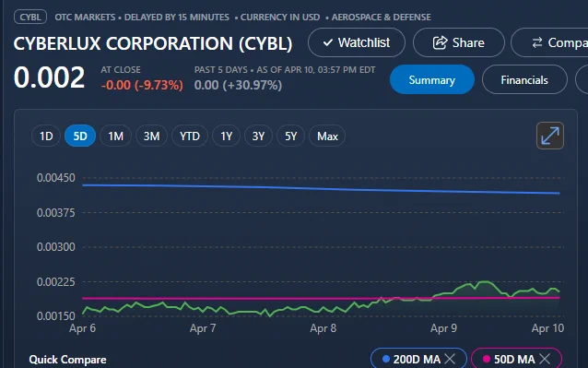Viewport: 588px width, 368px height.
Task: Select the 5D chart range
Action: pos(80,136)
